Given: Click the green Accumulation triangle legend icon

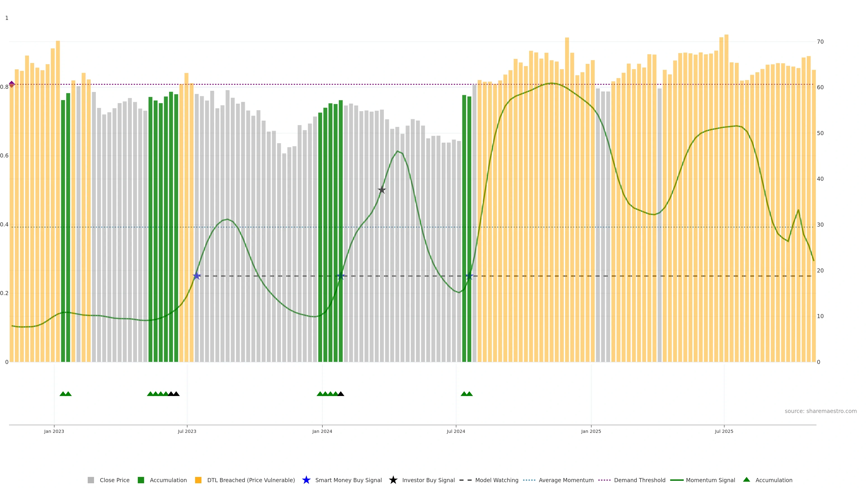Looking at the screenshot, I should (x=746, y=480).
